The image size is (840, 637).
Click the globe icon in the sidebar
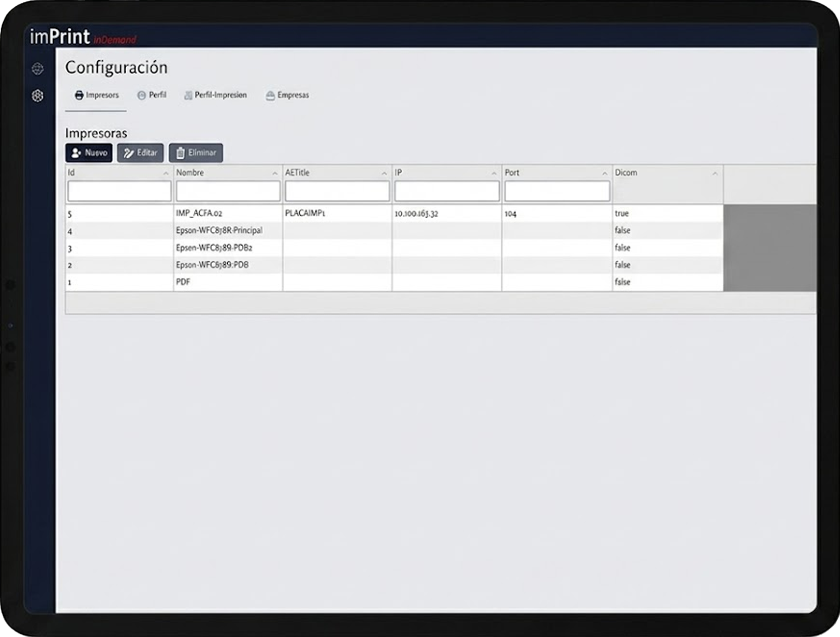coord(38,69)
